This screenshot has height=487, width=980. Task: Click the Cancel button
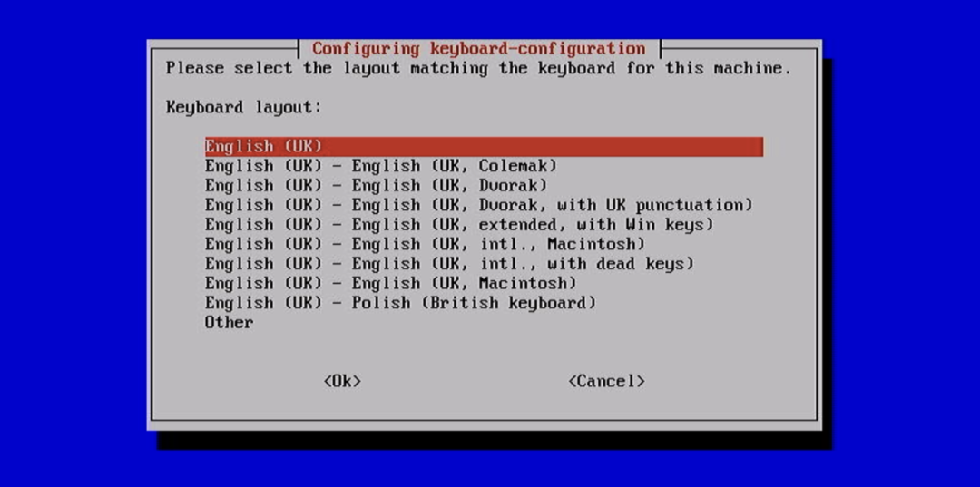(x=606, y=381)
